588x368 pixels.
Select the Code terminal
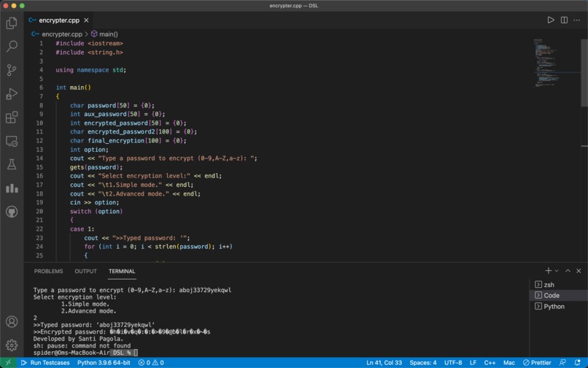click(558, 296)
